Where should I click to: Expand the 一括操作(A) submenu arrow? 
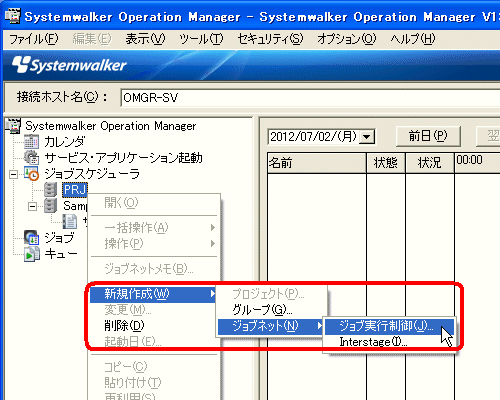(x=213, y=228)
